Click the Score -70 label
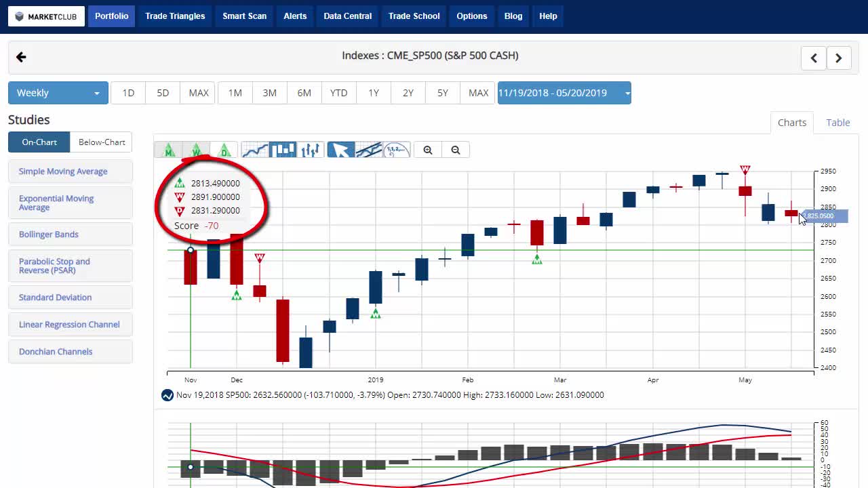 (196, 226)
